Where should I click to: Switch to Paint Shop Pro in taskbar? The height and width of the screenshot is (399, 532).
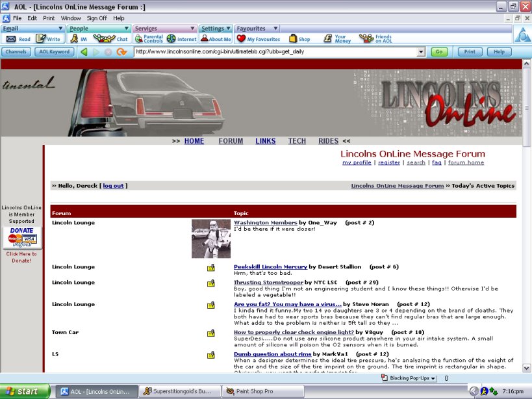click(x=263, y=392)
